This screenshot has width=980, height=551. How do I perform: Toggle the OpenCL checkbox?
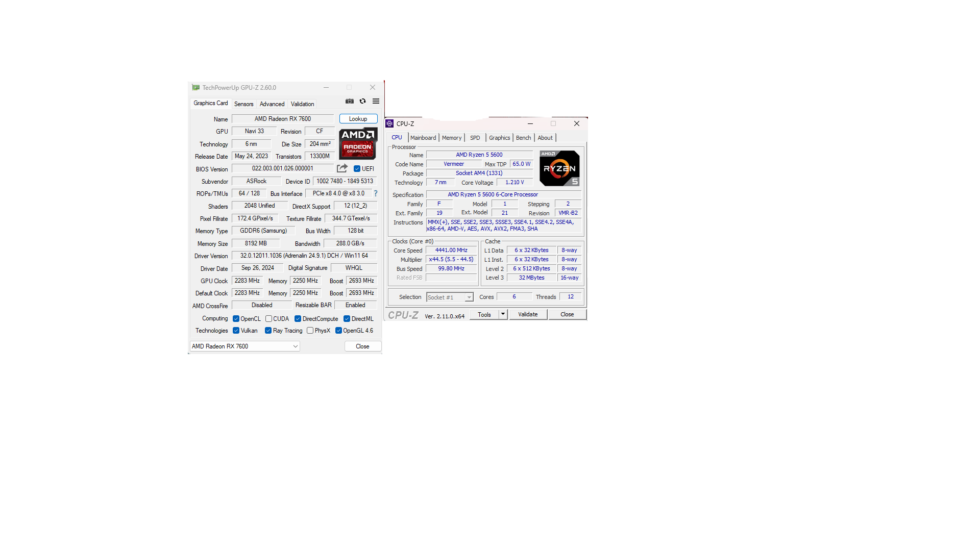pyautogui.click(x=236, y=319)
